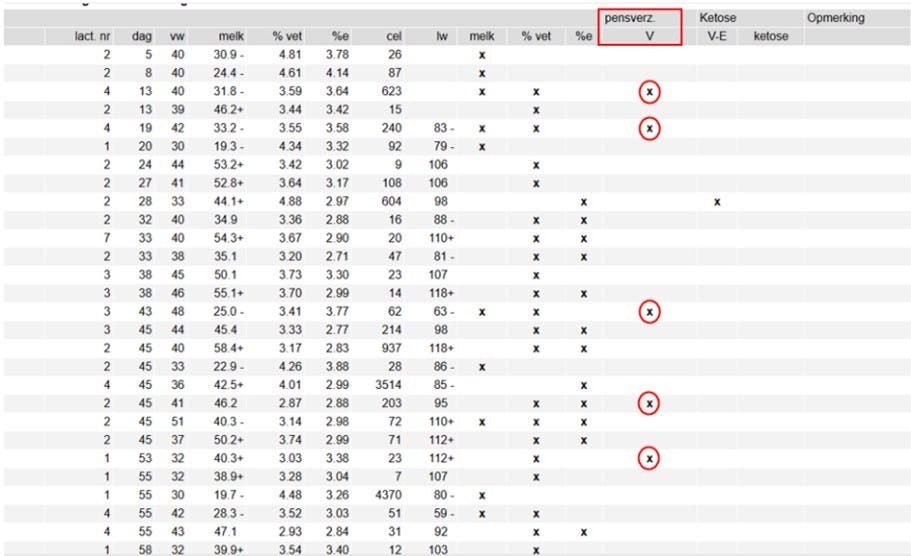Click the milk value '54.3+'

228,238
